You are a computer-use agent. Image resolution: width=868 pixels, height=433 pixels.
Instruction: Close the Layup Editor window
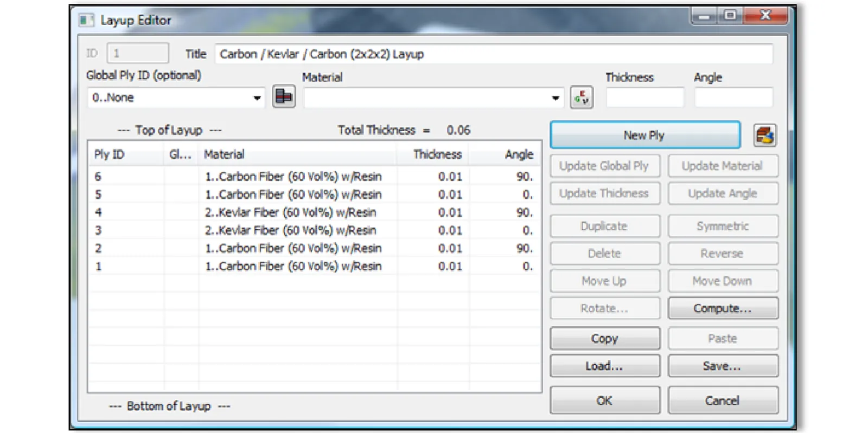click(765, 16)
